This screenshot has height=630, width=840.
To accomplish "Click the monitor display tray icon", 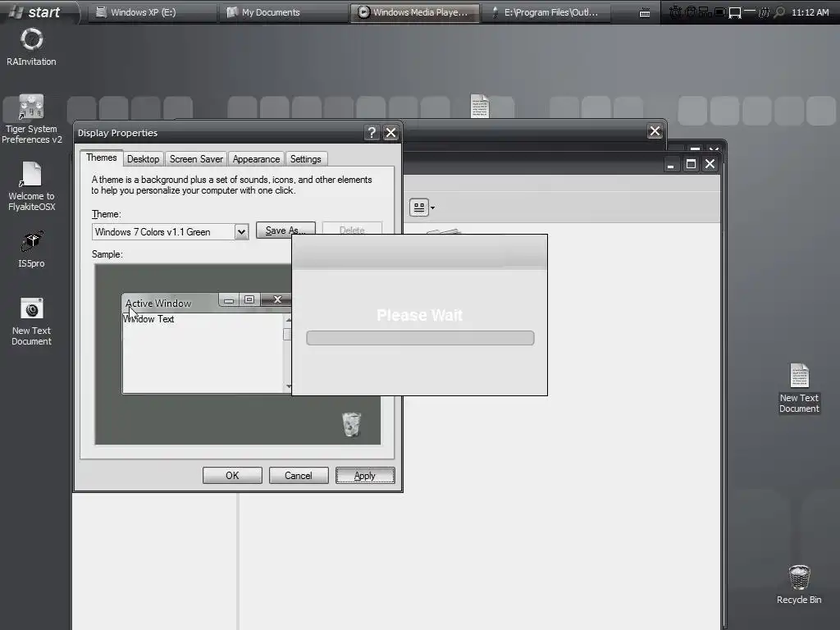I will (x=734, y=12).
